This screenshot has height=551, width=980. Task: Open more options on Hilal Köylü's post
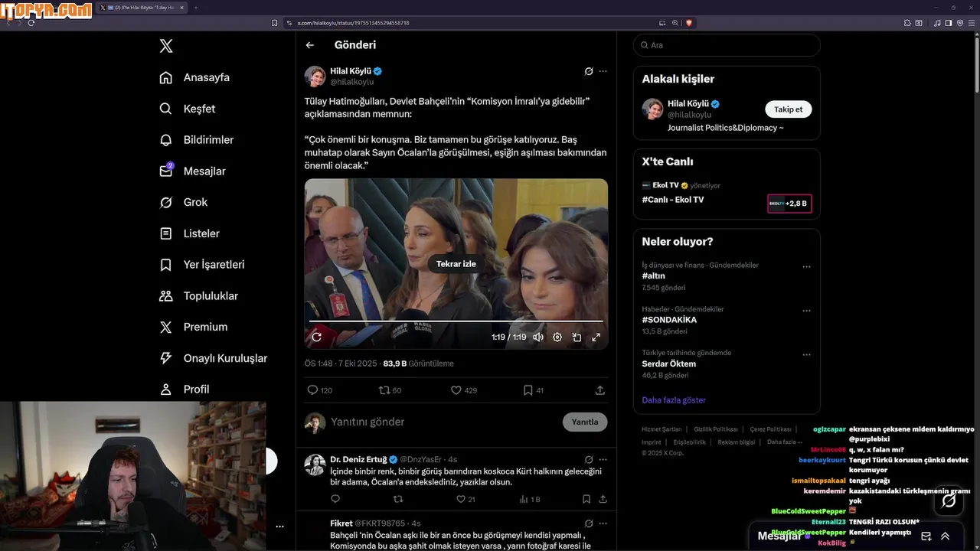pyautogui.click(x=603, y=71)
